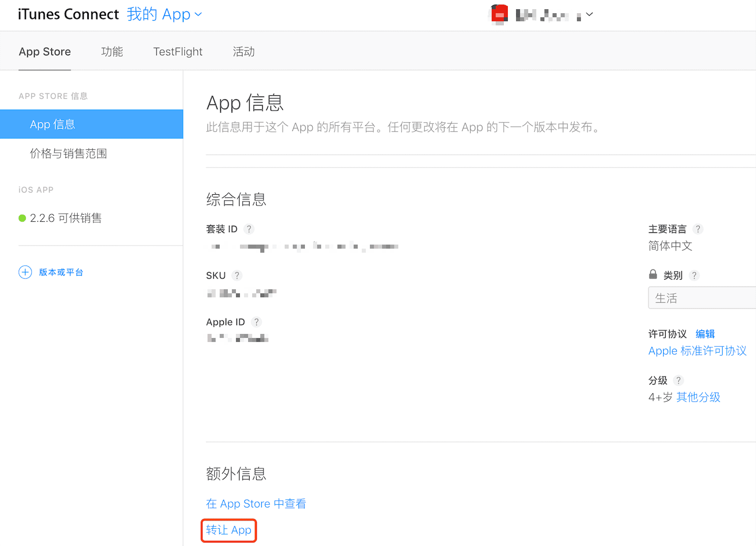Click 编辑 next to 许可协议
This screenshot has height=546, width=756.
click(x=705, y=334)
